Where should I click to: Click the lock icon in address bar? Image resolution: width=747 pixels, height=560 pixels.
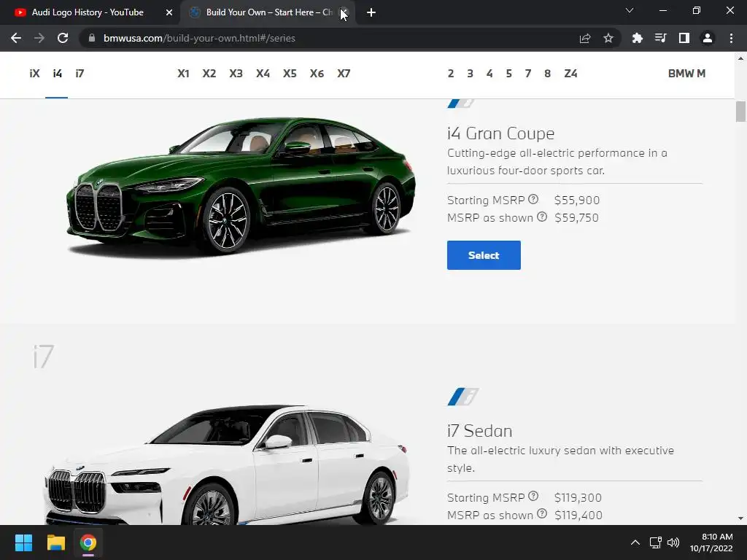coord(92,38)
